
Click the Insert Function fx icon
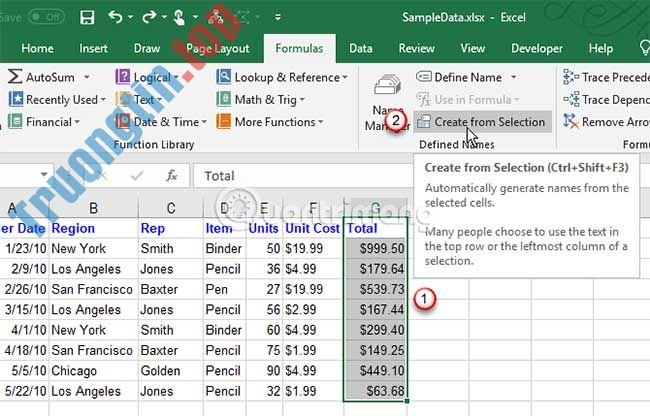171,176
